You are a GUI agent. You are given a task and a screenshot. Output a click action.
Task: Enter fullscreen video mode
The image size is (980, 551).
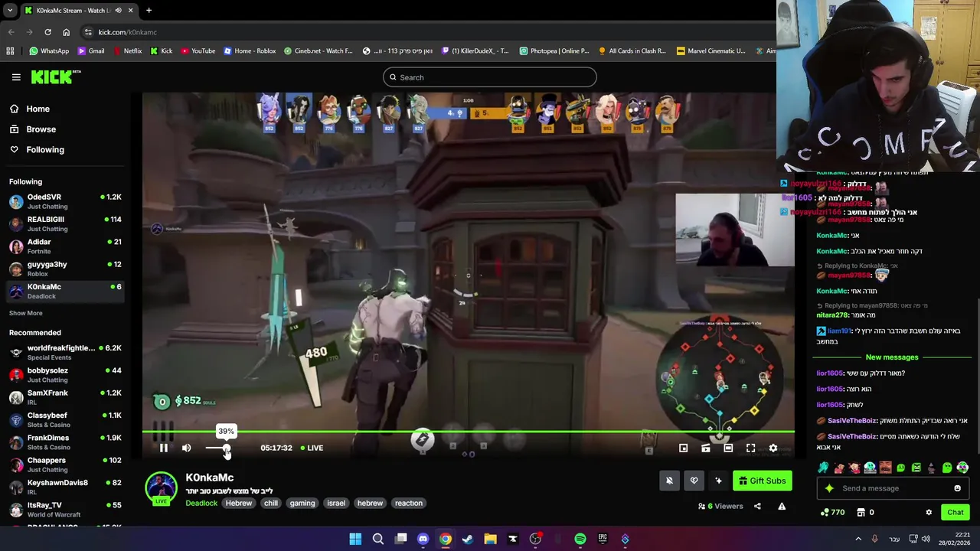pos(750,448)
